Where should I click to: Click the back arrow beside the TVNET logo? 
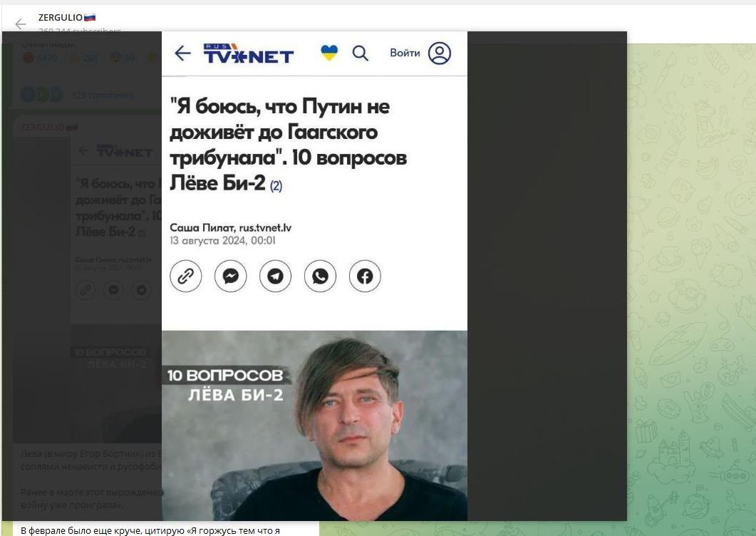click(182, 53)
